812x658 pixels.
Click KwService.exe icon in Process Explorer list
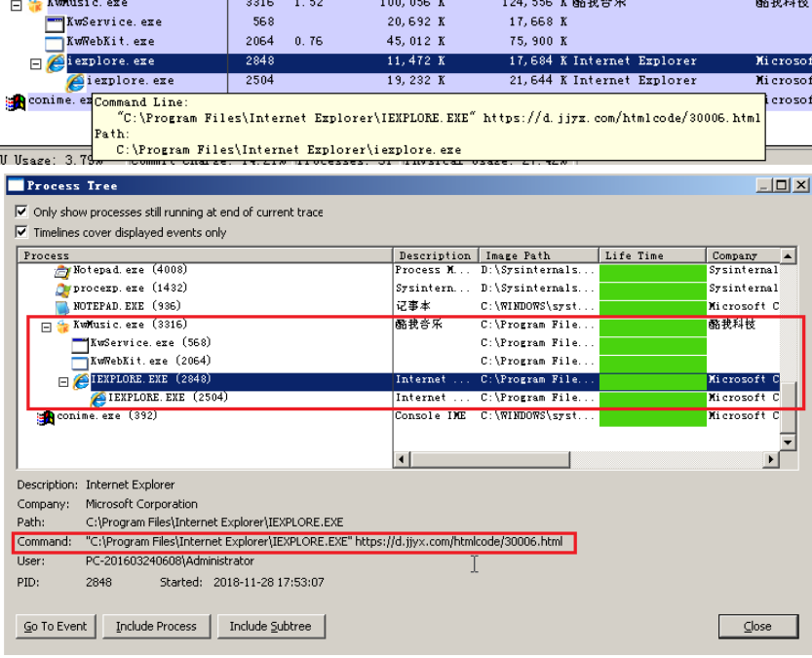[x=54, y=23]
